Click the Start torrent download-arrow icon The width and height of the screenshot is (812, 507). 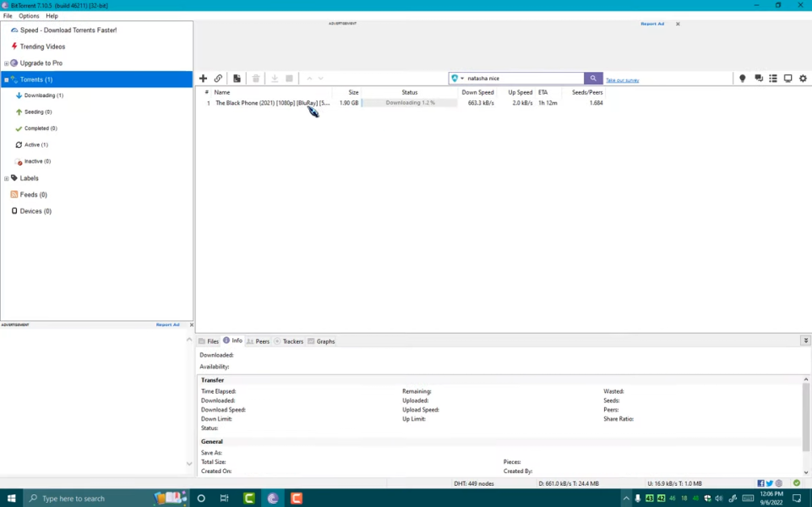point(275,79)
